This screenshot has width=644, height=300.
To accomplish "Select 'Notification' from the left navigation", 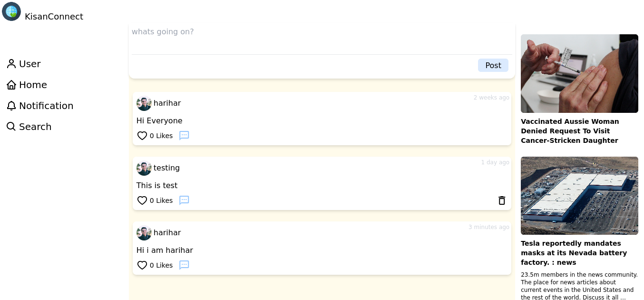I will (46, 105).
